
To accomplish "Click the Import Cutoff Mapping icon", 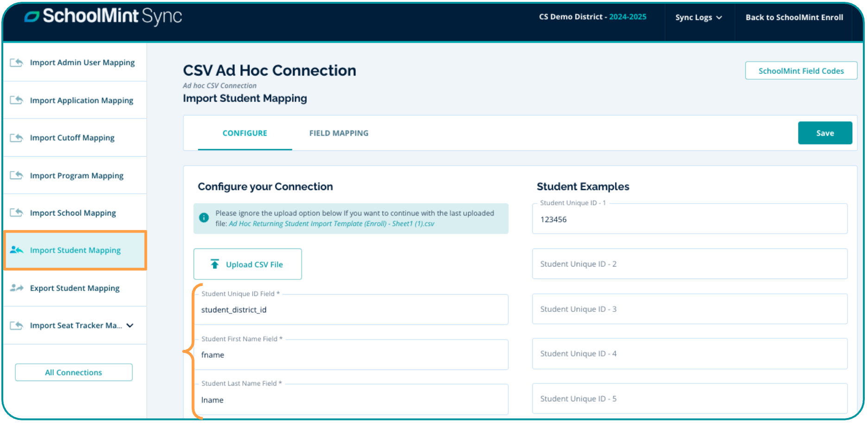I will [17, 138].
